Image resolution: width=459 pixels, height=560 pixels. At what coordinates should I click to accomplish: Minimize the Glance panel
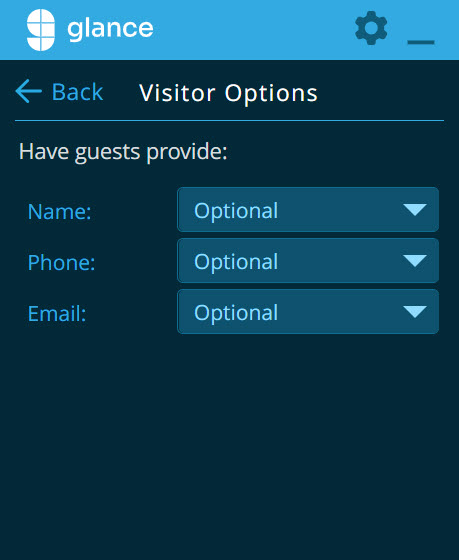coord(421,42)
